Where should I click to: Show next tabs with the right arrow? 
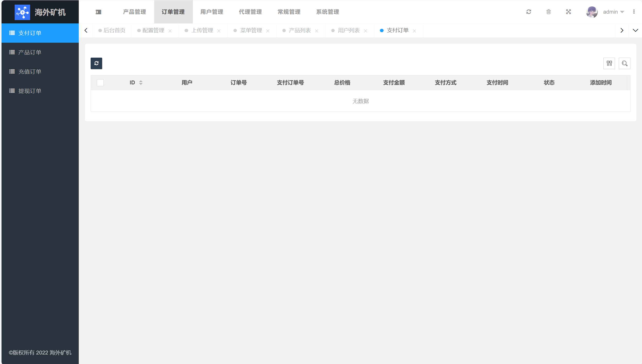622,30
